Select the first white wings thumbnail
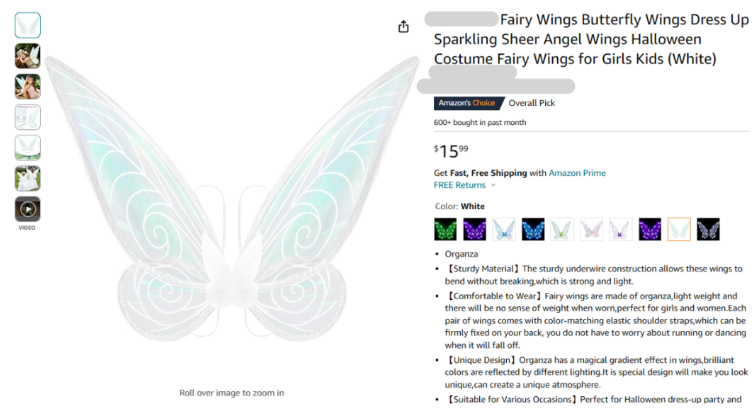This screenshot has height=417, width=756. (28, 25)
